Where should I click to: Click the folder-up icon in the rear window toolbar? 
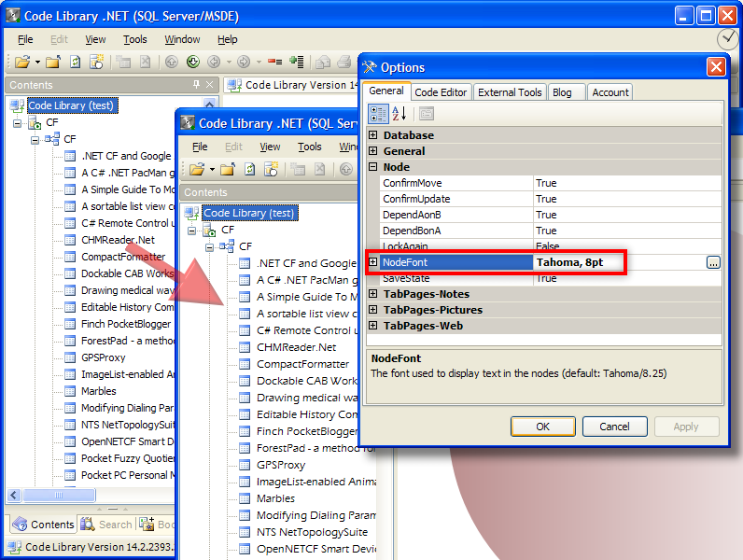[x=52, y=62]
